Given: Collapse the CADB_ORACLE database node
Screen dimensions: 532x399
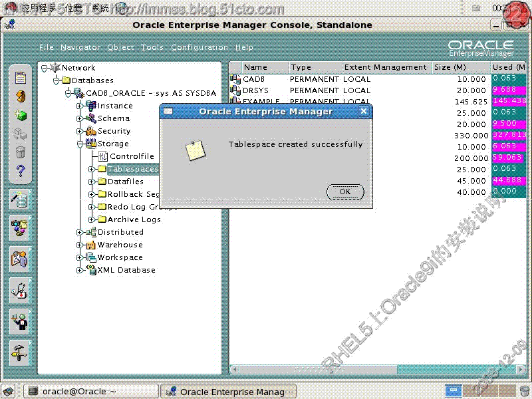Looking at the screenshot, I should (68, 93).
